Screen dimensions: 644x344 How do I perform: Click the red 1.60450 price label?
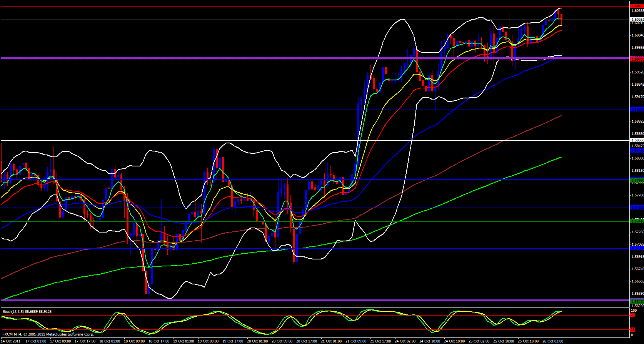coord(637,6)
